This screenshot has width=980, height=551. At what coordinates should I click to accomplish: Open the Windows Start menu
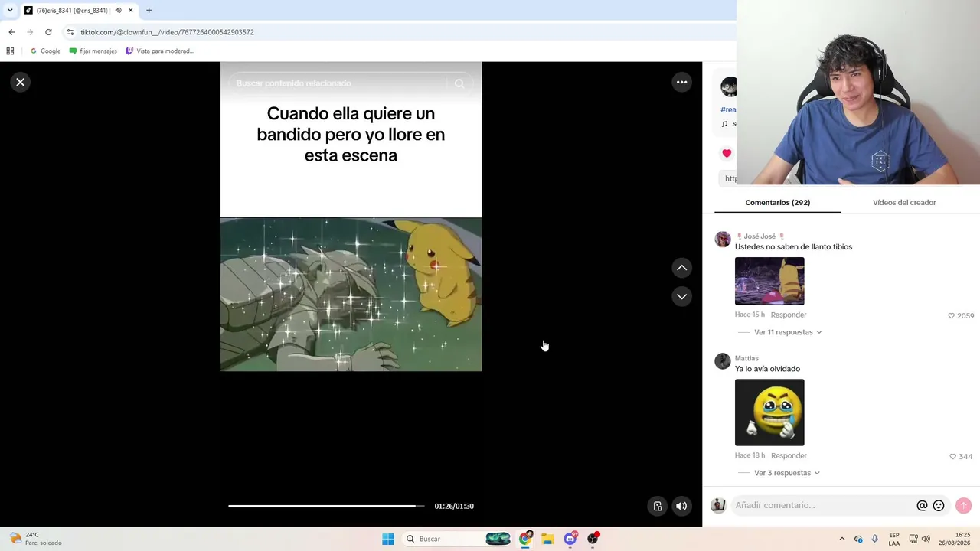click(x=388, y=539)
